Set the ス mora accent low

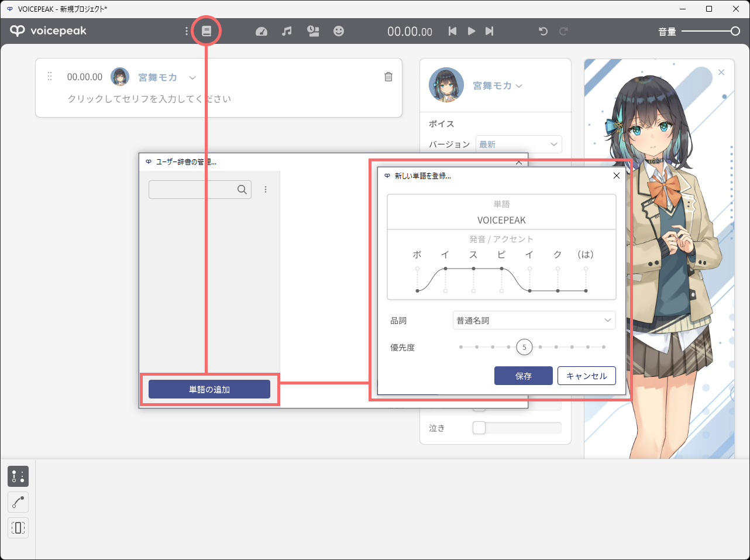pyautogui.click(x=473, y=290)
